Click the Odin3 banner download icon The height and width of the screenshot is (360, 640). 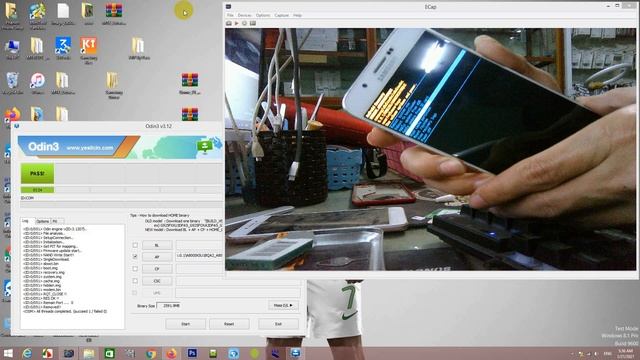pyautogui.click(x=204, y=147)
